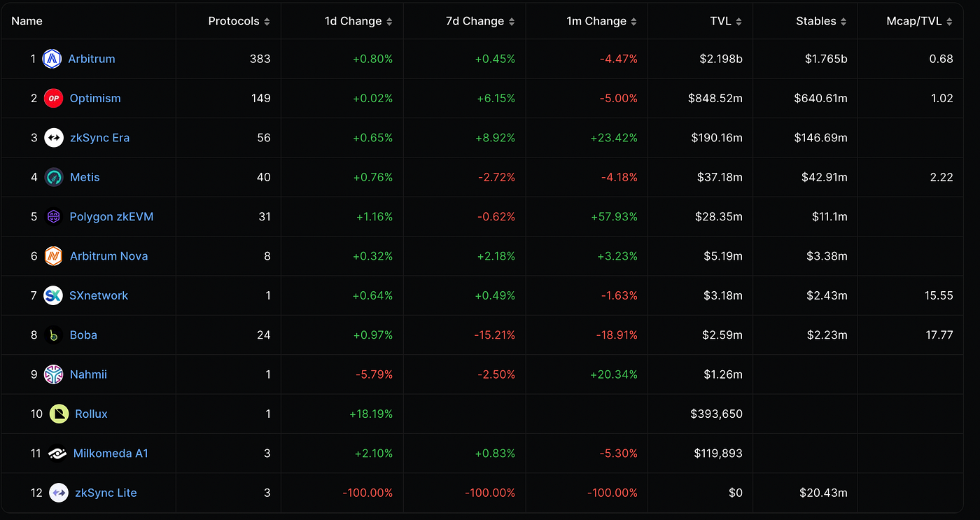Click the SXnetwork logo icon
This screenshot has width=980, height=520.
point(53,295)
